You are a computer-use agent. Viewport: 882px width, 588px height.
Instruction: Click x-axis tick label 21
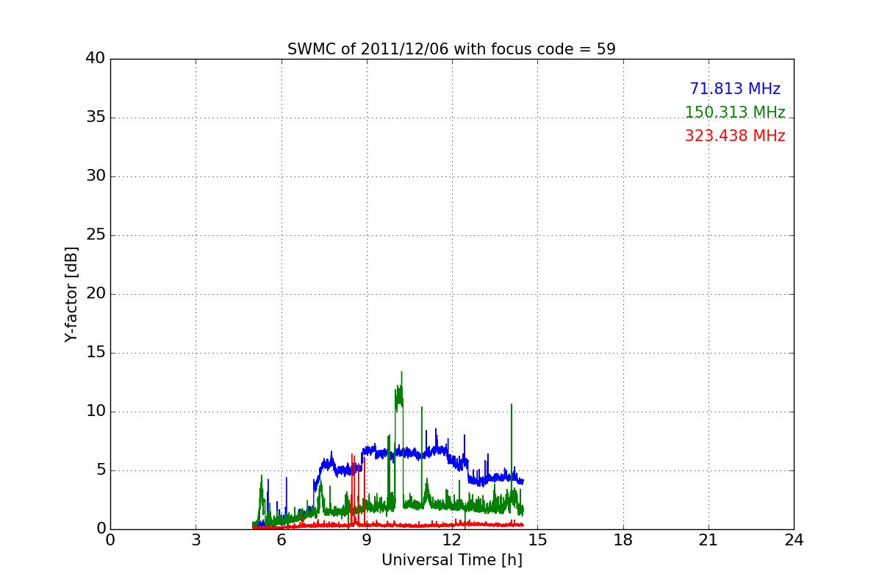709,540
